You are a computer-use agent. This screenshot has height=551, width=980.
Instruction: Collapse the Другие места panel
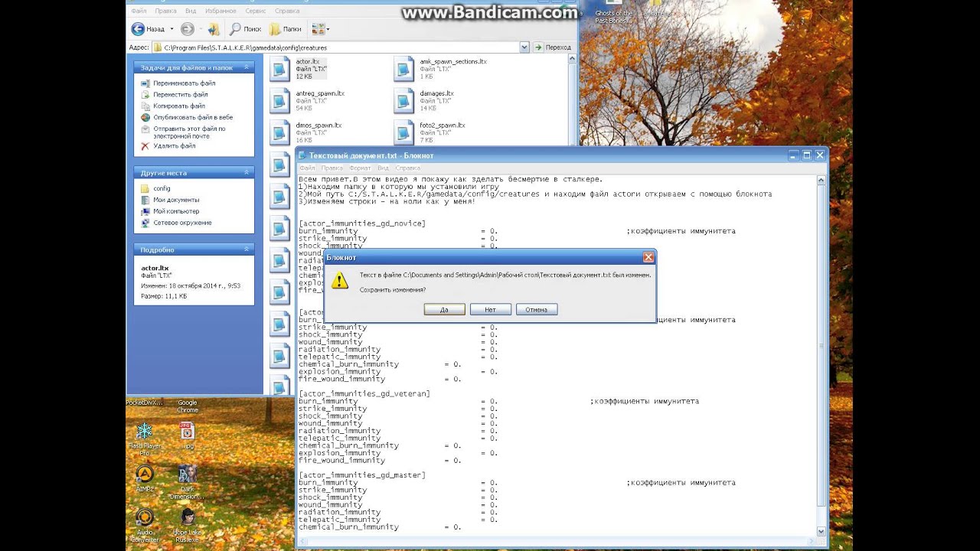tap(247, 173)
